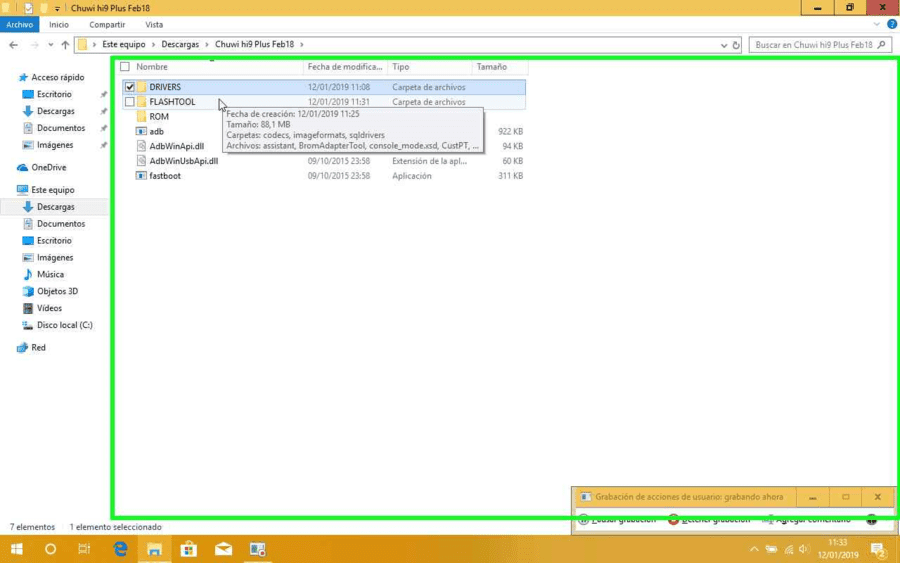Check the FLASHTOOL folder checkbox
900x563 pixels.
[x=130, y=102]
